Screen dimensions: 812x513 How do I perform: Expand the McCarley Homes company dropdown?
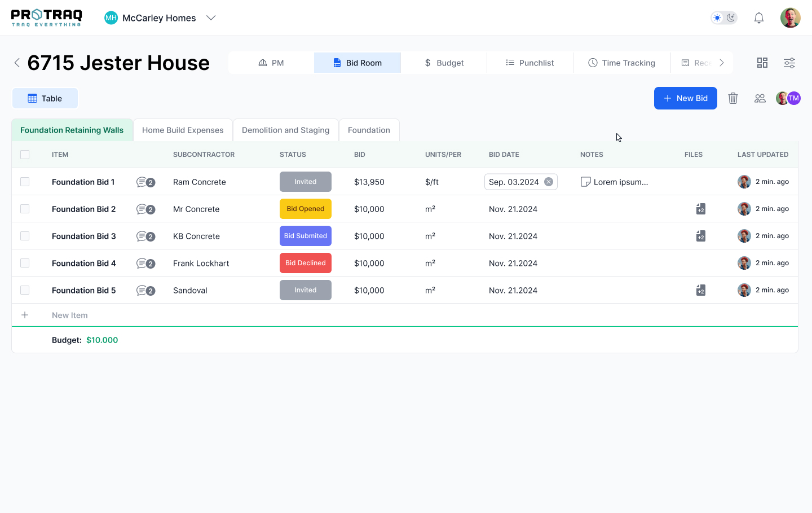[x=211, y=18]
